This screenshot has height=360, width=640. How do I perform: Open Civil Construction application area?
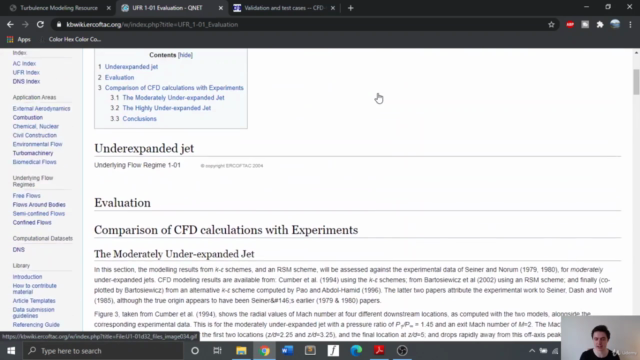35,136
